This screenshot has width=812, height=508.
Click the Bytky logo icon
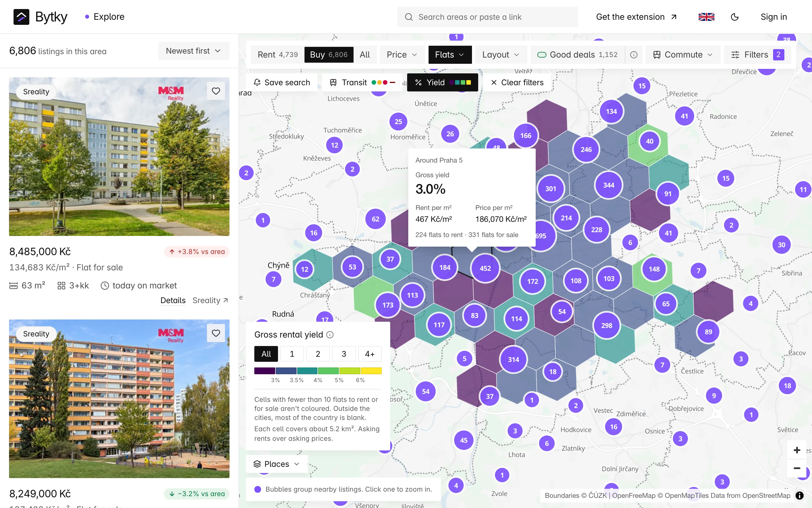21,17
